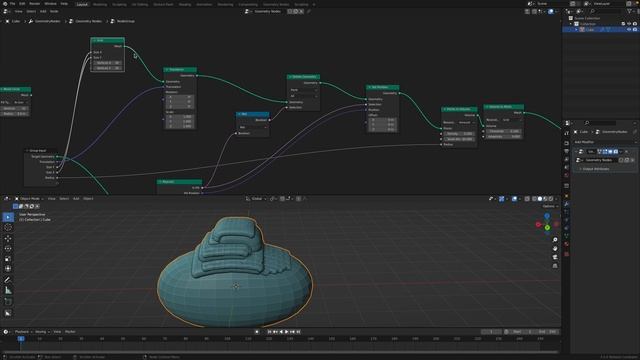
Task: Click the timeline editor type clock icon
Action: click(6, 332)
